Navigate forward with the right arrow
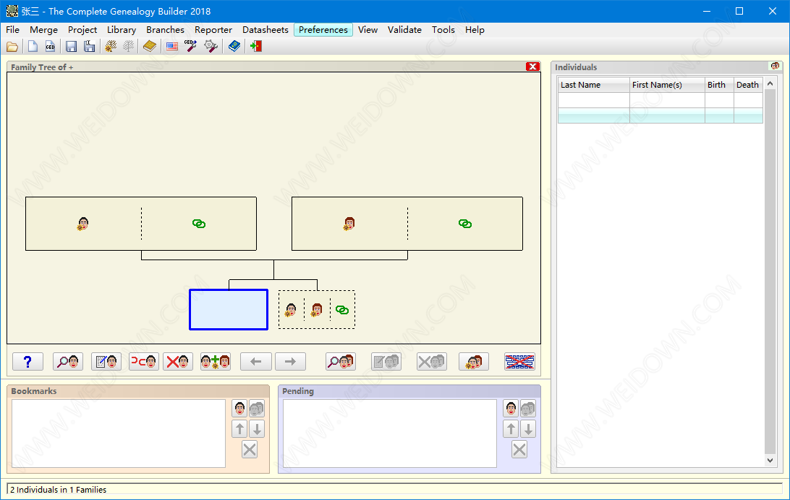The width and height of the screenshot is (790, 500). click(x=290, y=361)
